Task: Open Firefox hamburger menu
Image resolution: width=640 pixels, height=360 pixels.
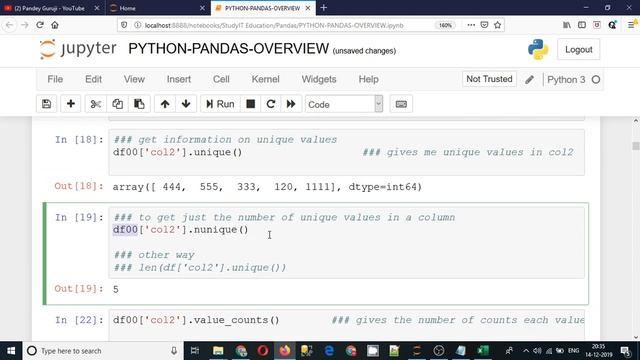Action: pyautogui.click(x=631, y=25)
